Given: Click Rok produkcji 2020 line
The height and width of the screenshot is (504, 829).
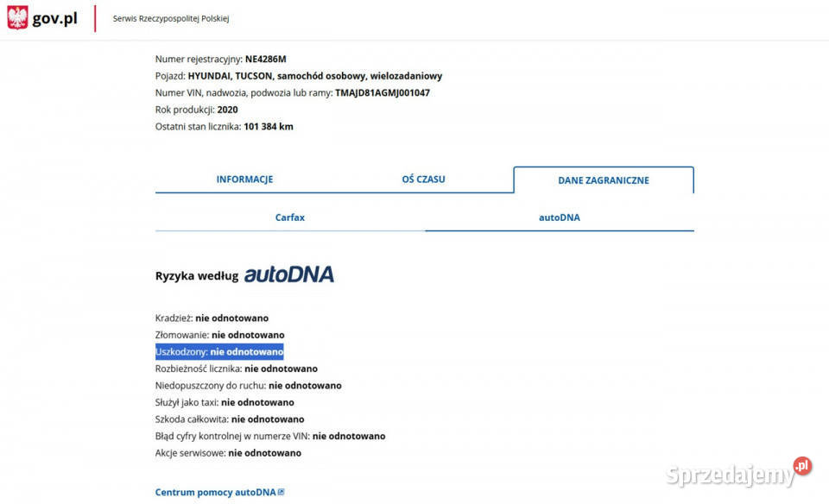Looking at the screenshot, I should (x=197, y=110).
